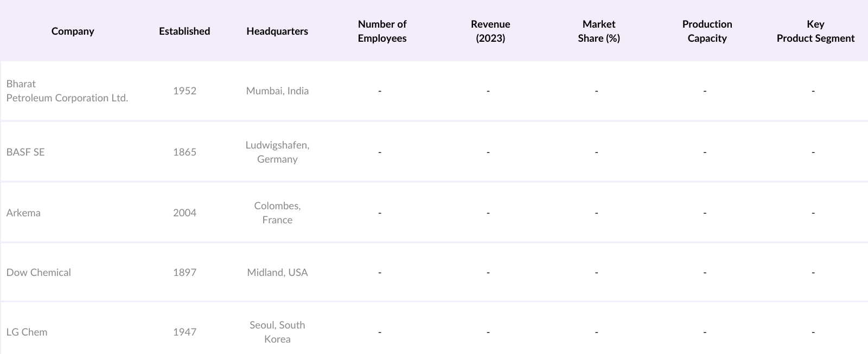Select the Midland, USA headquarters cell
Screen dimensions: 868x354
[x=277, y=273]
